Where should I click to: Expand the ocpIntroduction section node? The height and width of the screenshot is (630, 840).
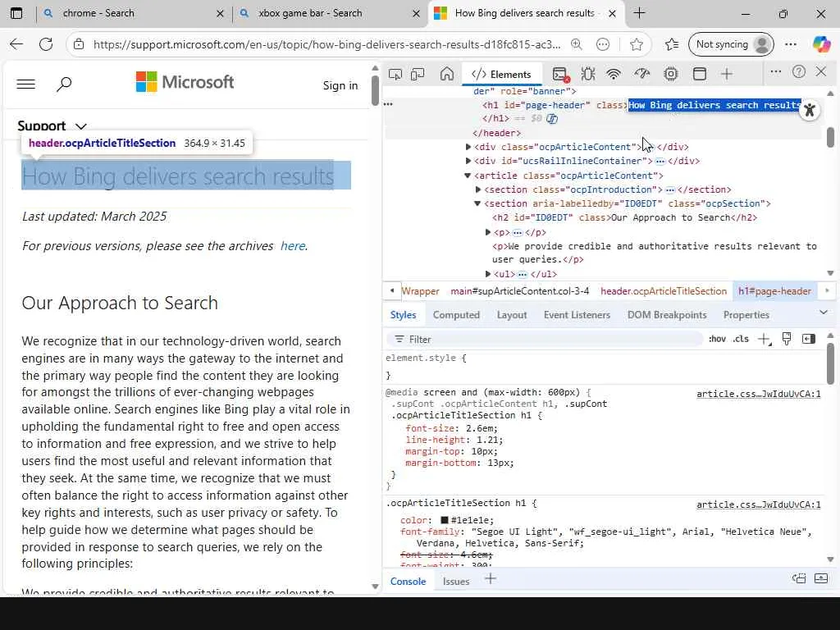[478, 189]
